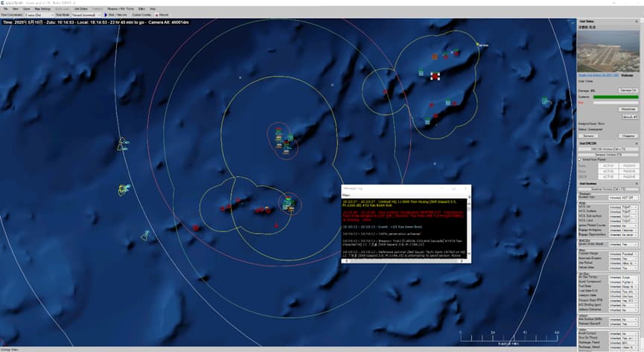Click the airbase photo thumbnail
644x352 pixels.
[608, 51]
